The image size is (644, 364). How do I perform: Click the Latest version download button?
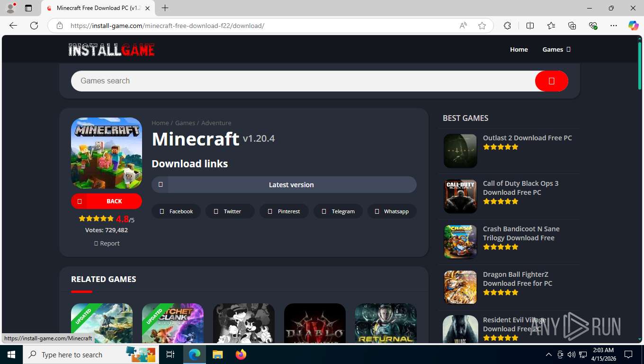[284, 185]
